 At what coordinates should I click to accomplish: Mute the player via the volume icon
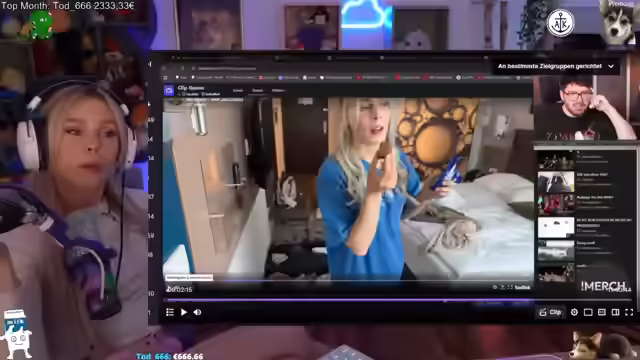pos(198,312)
